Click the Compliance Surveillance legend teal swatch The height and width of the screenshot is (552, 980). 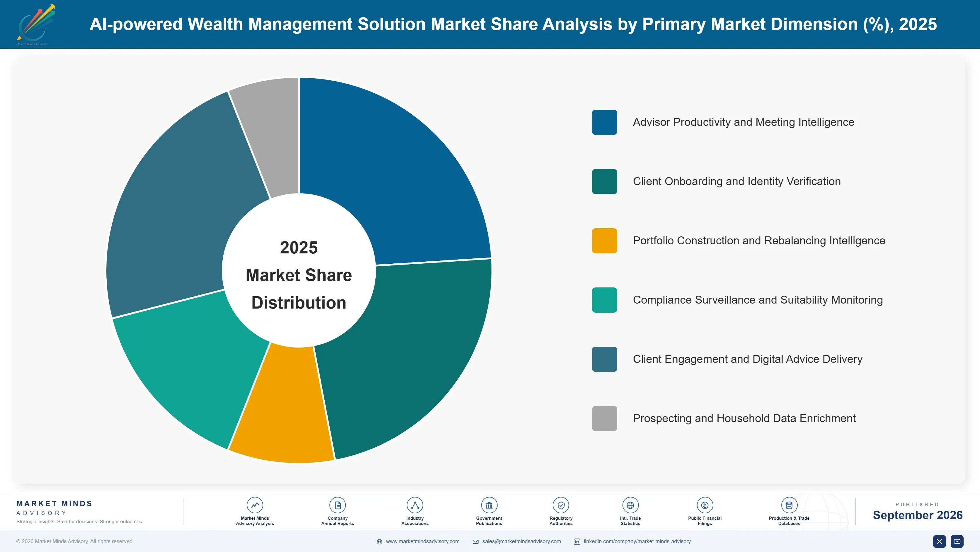(604, 300)
